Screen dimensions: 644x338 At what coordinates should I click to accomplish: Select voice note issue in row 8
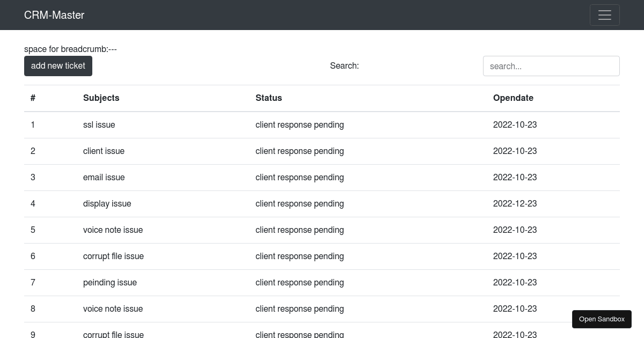[113, 309]
